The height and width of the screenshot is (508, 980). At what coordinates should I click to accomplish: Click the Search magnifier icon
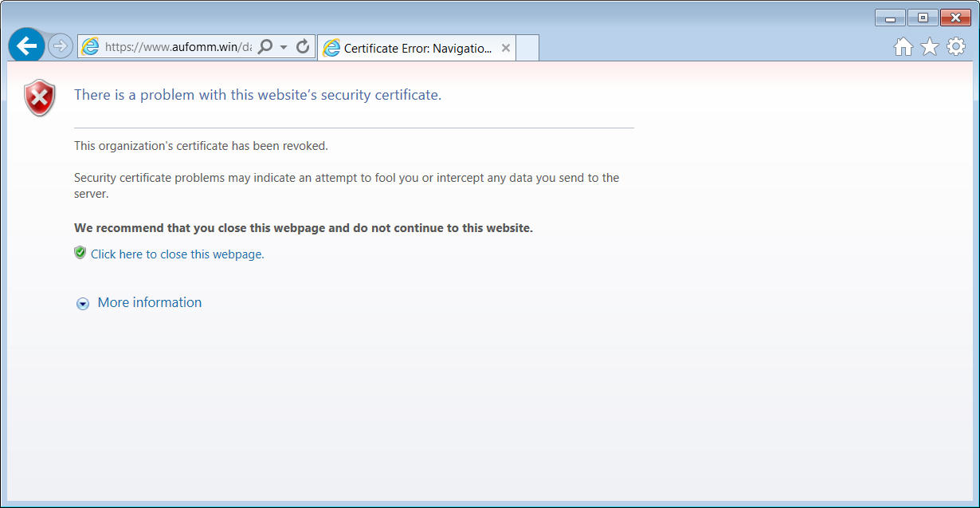(266, 47)
